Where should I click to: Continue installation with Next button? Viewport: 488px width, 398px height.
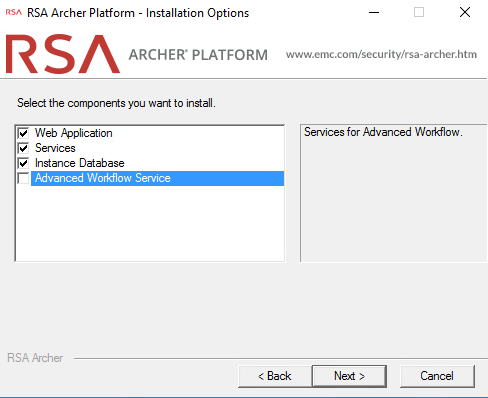(x=349, y=376)
